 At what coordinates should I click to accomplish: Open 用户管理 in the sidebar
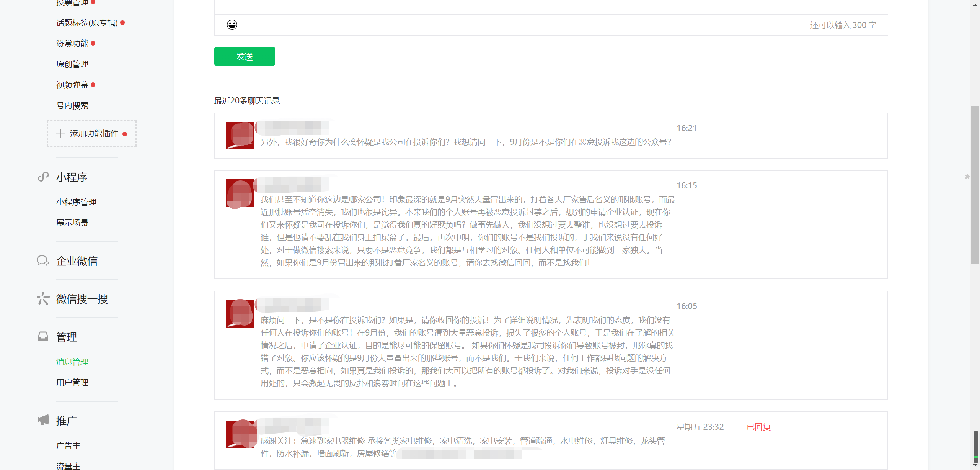[x=72, y=382]
